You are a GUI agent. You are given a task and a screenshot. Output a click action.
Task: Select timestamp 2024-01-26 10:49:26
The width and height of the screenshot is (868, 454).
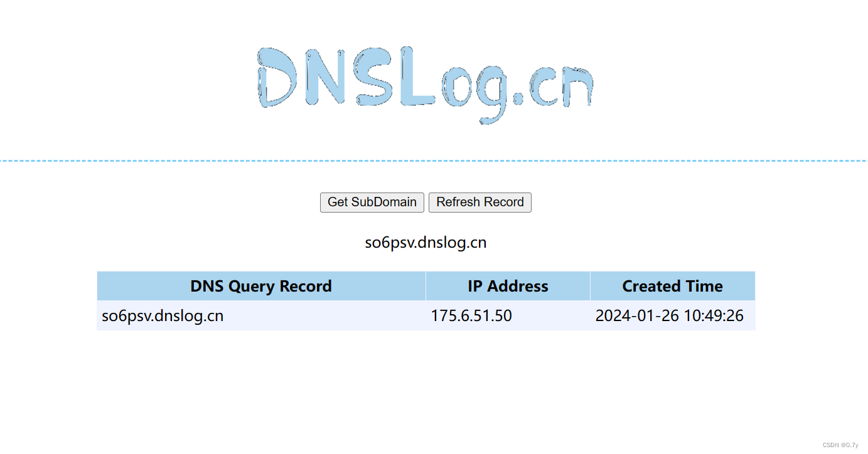[x=670, y=315]
